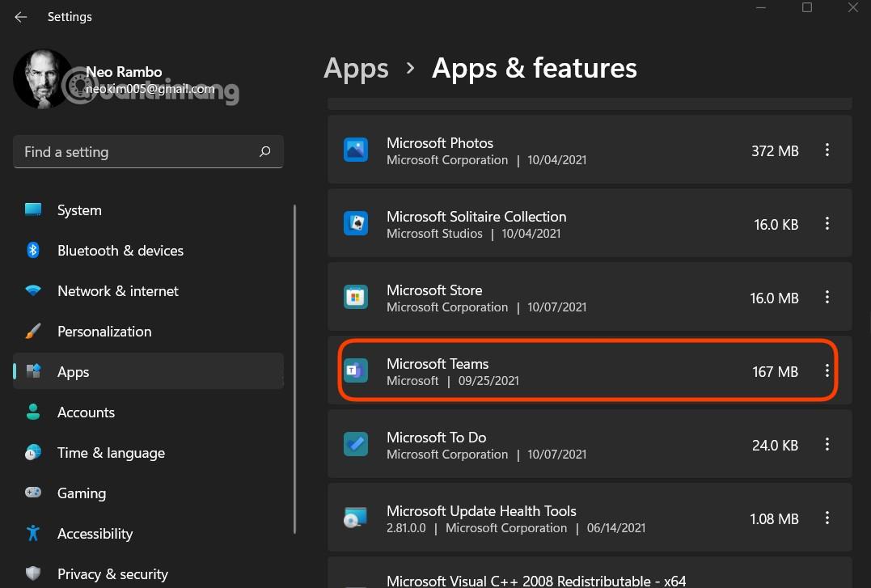
Task: Select the Accessibility category
Action: (x=148, y=534)
